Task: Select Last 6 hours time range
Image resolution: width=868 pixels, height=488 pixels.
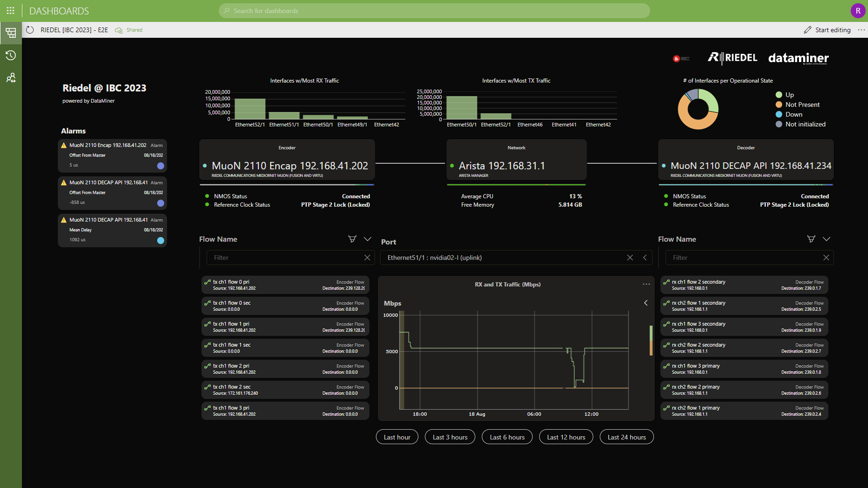Action: 507,437
